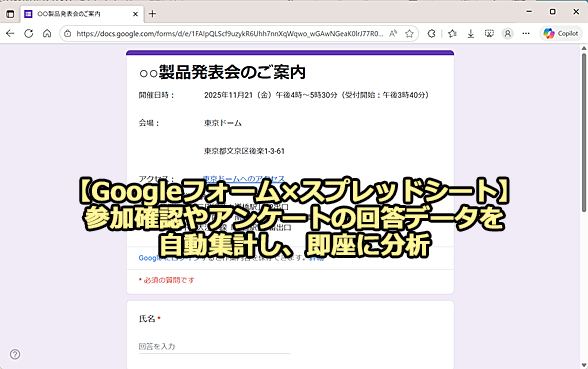588x369 pixels.
Task: Open the Favorites list icon
Action: click(x=452, y=34)
